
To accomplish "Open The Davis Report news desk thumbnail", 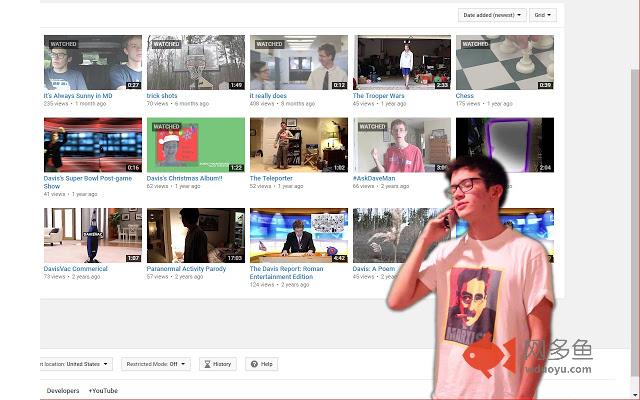I will coord(299,236).
